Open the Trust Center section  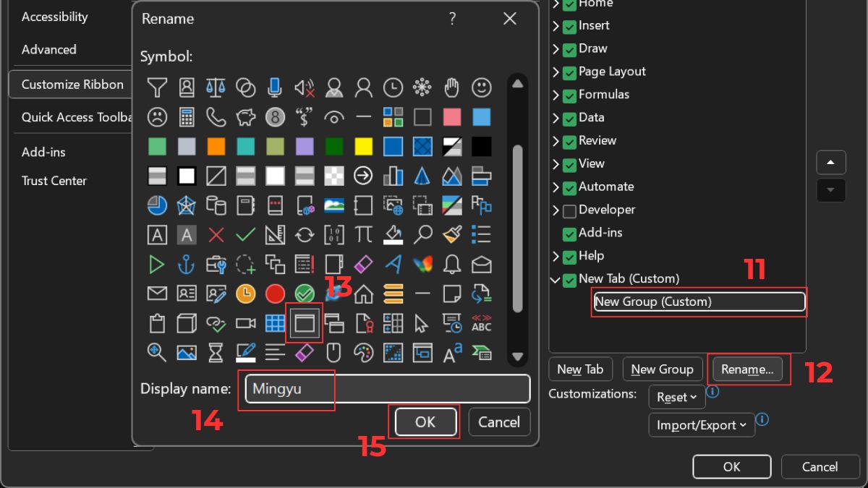pos(54,181)
